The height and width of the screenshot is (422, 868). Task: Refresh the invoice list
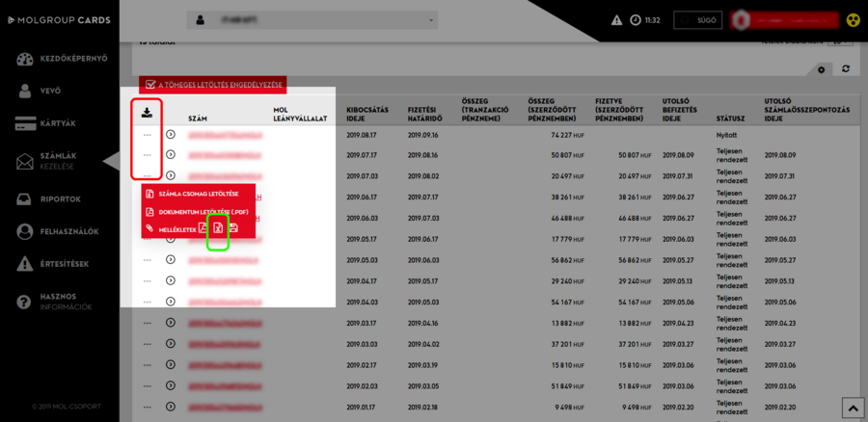tap(846, 69)
